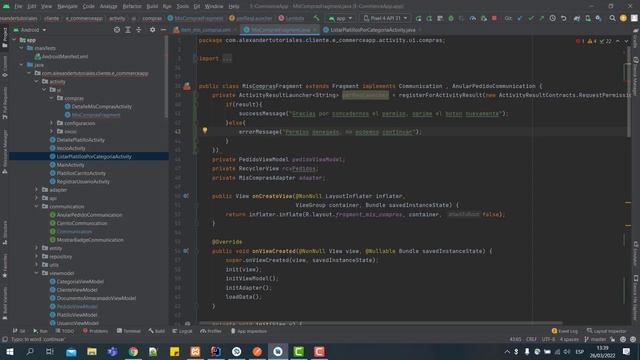Click the Make Project hammer icon
Screen dimensions: 640x360
[x=316, y=18]
